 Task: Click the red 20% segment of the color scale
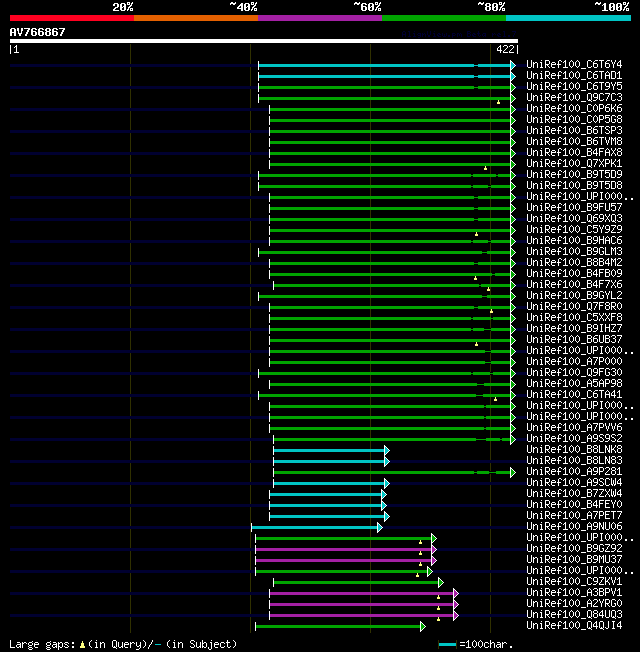pyautogui.click(x=72, y=18)
